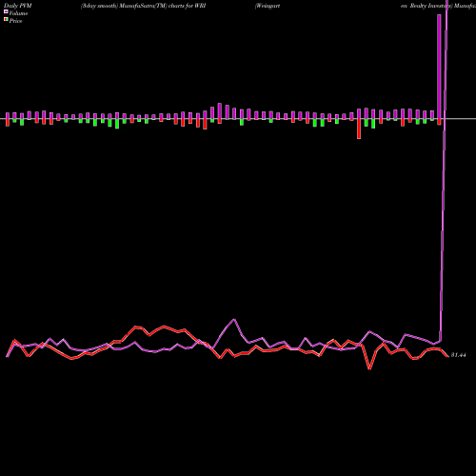This screenshot has width=476, height=476.
Task: Click the lowest dip of the red price line
Action: 369,368
